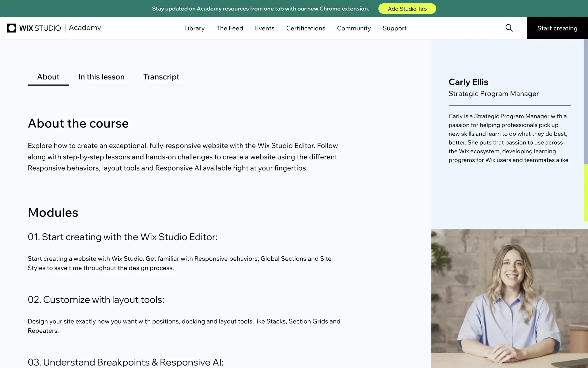The width and height of the screenshot is (588, 368).
Task: Go to Events page
Action: tap(265, 28)
